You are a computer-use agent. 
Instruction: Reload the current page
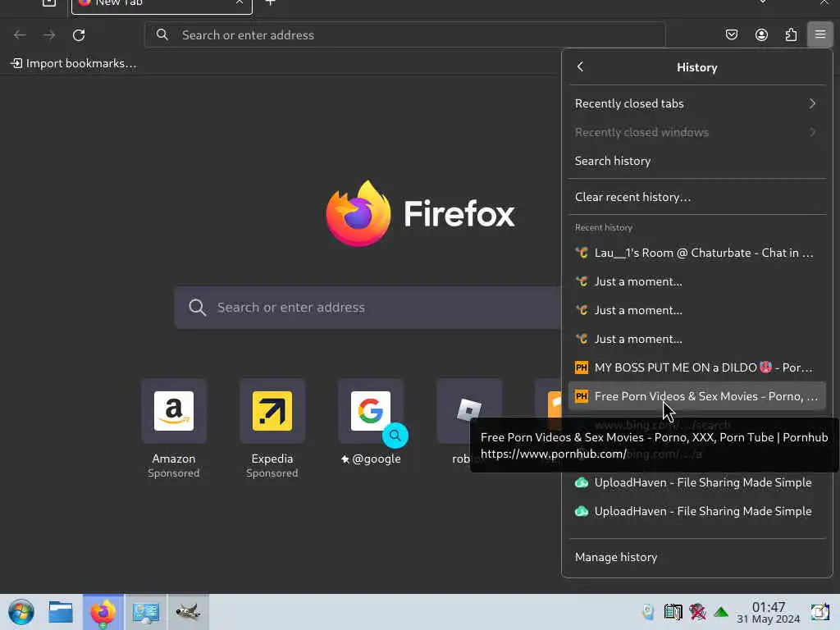79,34
